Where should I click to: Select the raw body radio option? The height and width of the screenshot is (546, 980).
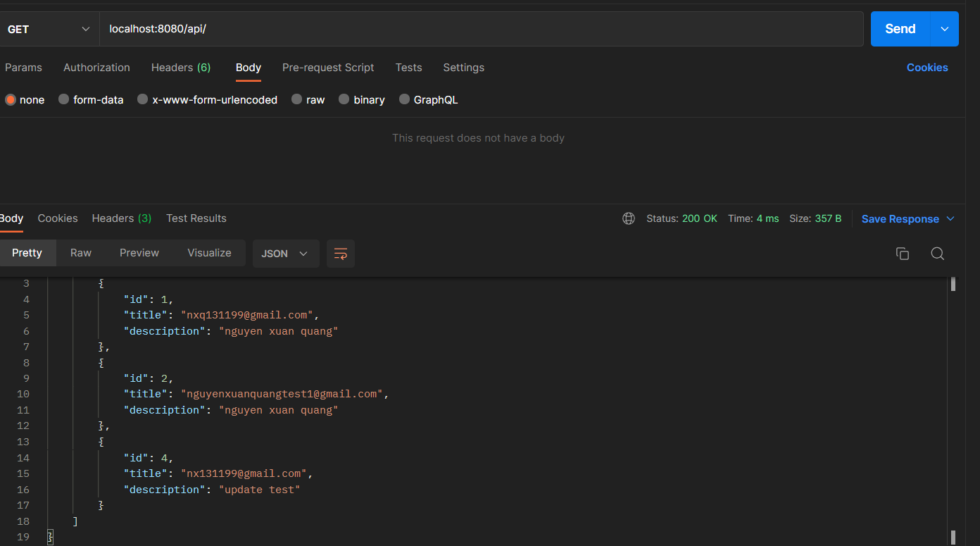pyautogui.click(x=297, y=100)
